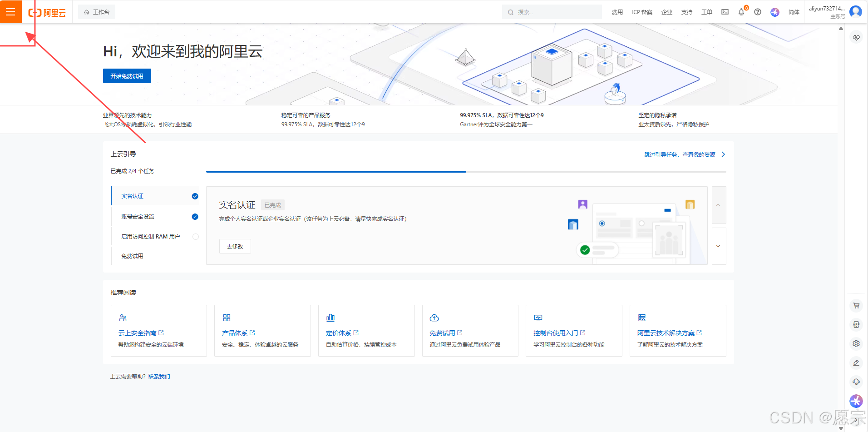Click the heart feedback icon at top right

coord(856,38)
